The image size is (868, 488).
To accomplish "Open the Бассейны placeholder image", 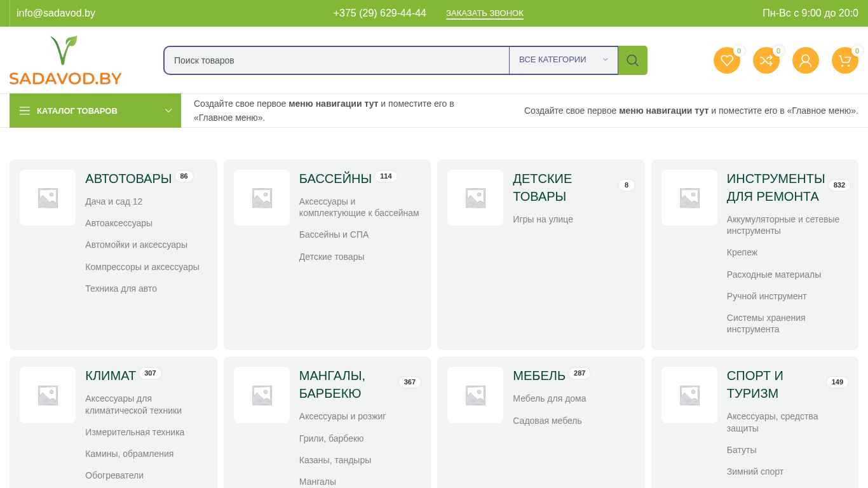I will (262, 198).
